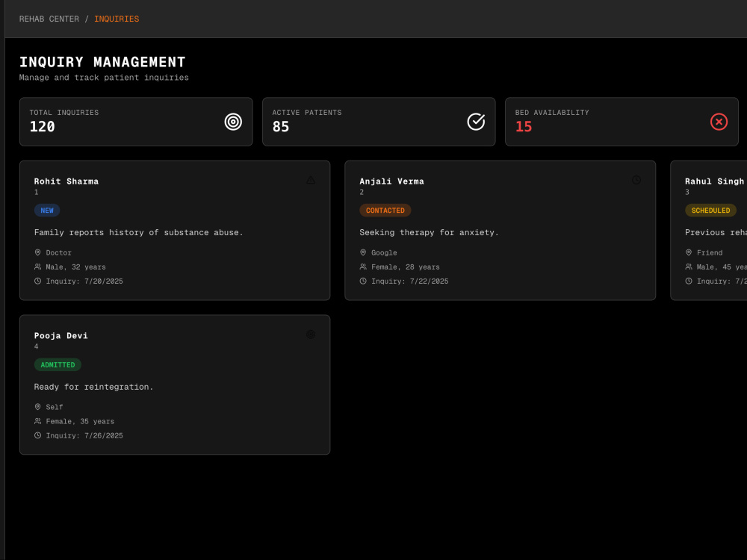
Task: Click clock icon beside Inquiry: 7/22/2025
Action: pyautogui.click(x=363, y=281)
